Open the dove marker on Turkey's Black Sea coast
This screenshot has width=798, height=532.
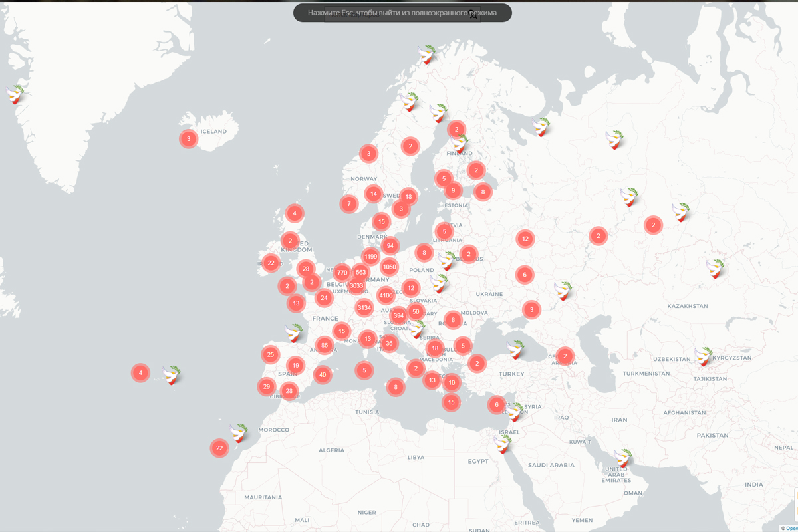click(x=515, y=350)
